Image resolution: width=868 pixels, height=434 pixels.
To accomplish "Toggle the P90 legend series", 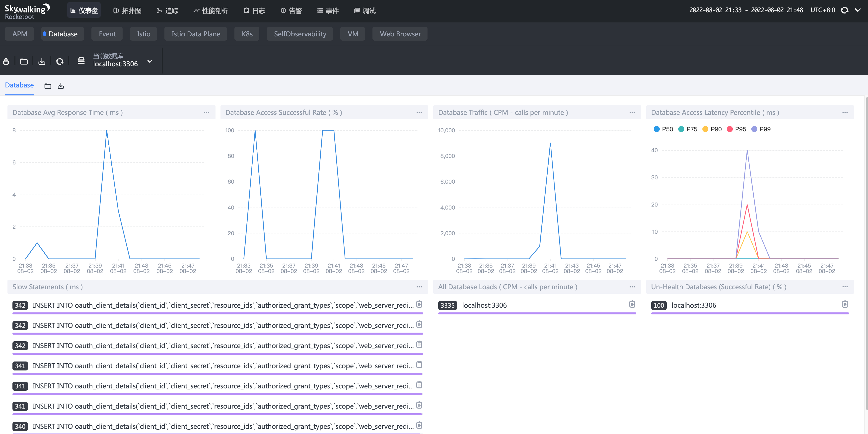I will [x=712, y=129].
